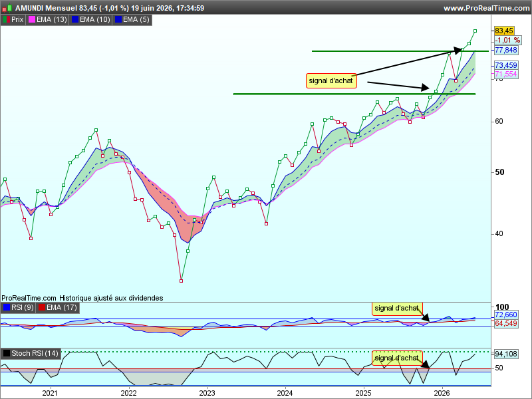Click the lowest red price point in 2022
532x399 pixels.
click(x=181, y=281)
